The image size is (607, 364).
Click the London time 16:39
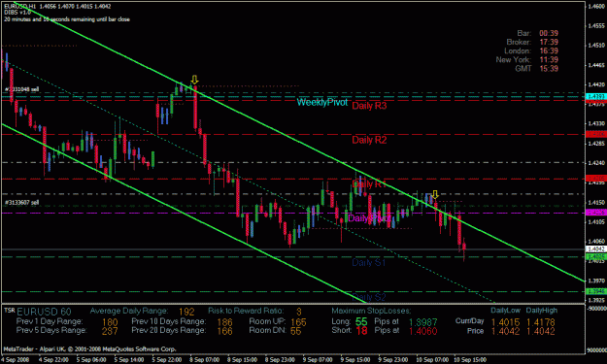click(549, 51)
